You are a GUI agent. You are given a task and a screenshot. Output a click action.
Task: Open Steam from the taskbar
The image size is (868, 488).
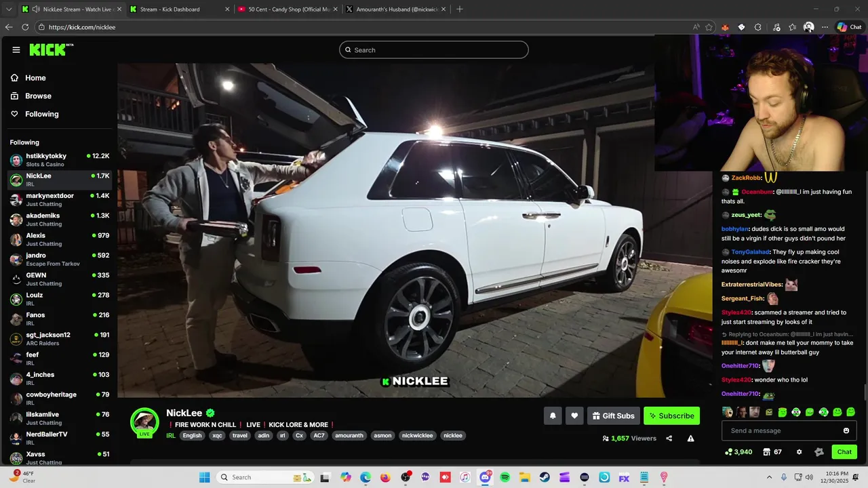545,477
